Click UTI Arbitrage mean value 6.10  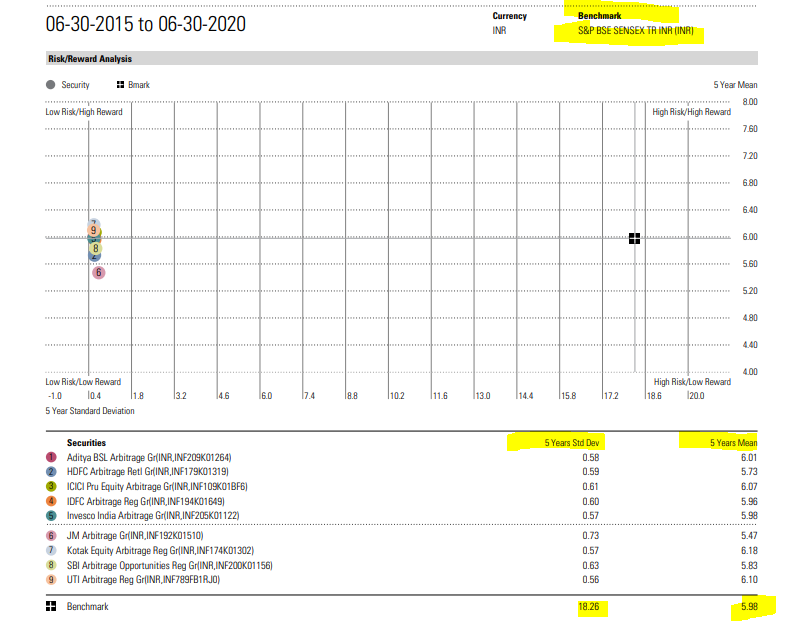749,579
